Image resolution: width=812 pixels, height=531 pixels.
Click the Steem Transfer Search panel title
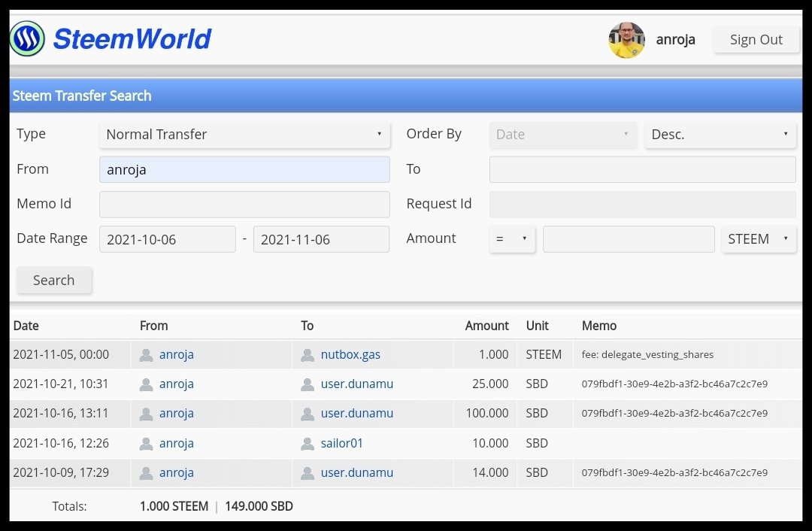tap(82, 96)
